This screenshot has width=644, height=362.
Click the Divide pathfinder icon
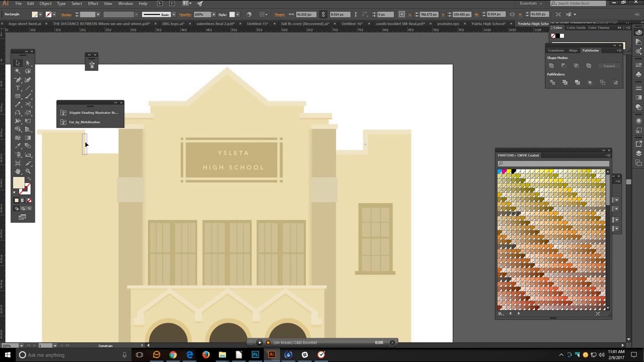click(552, 82)
